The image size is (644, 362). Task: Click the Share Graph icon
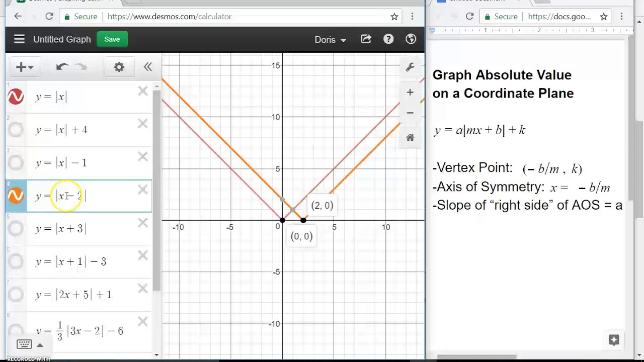tap(366, 39)
